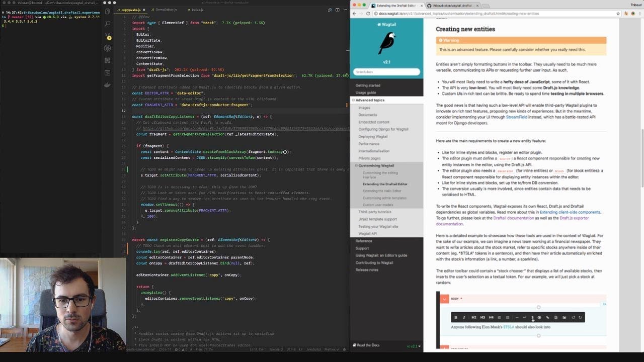644x362 pixels.
Task: Open changes icon in editor title bar
Action: pyautogui.click(x=330, y=10)
